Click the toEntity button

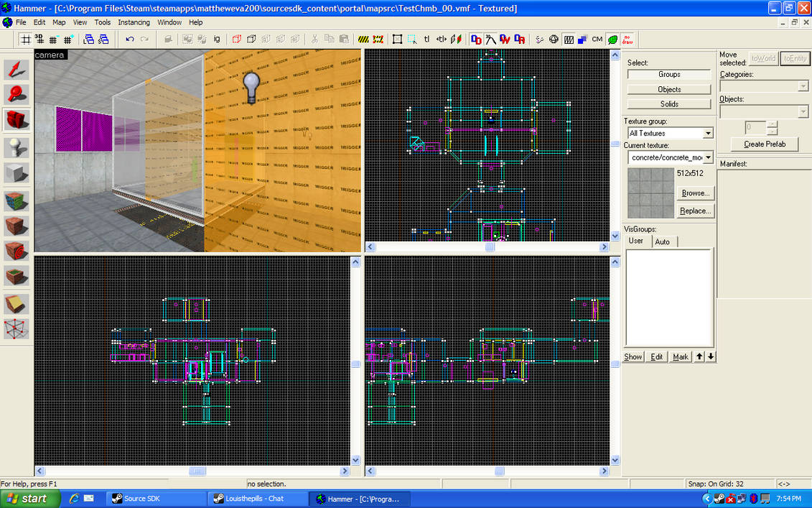point(795,59)
